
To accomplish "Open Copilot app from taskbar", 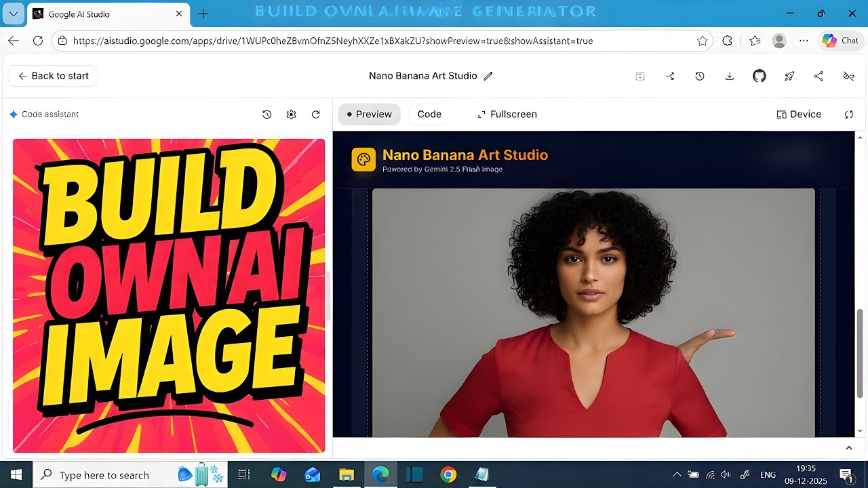I will pos(279,475).
